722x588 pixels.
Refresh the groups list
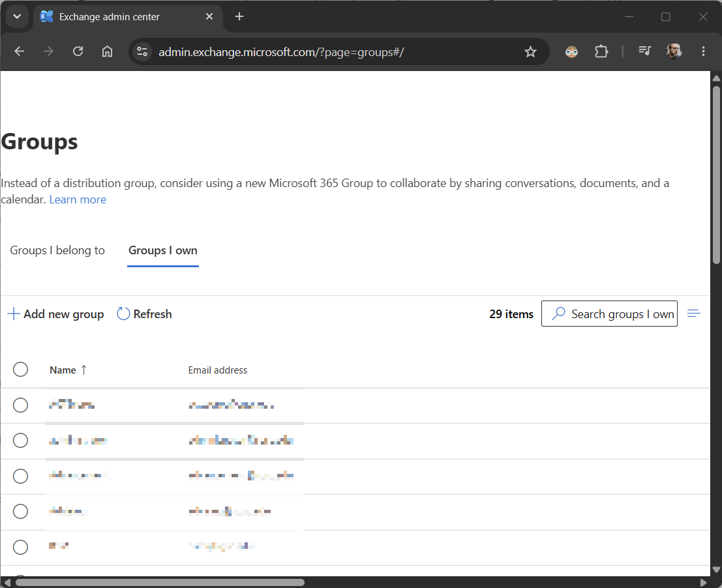click(x=144, y=314)
